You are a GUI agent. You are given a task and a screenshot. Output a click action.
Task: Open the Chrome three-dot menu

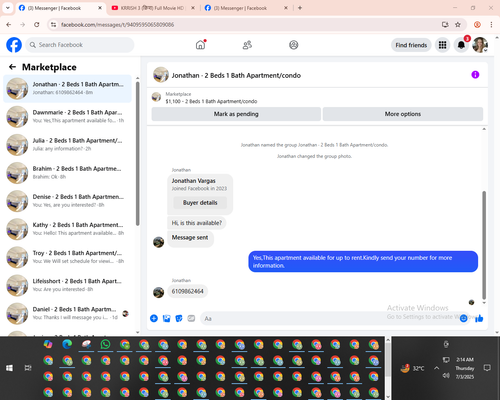[491, 25]
